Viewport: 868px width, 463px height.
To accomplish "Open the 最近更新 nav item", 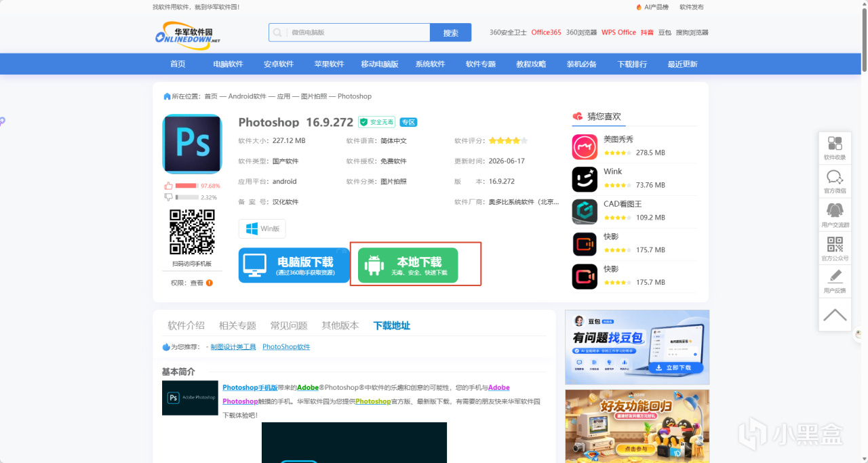I will 682,64.
